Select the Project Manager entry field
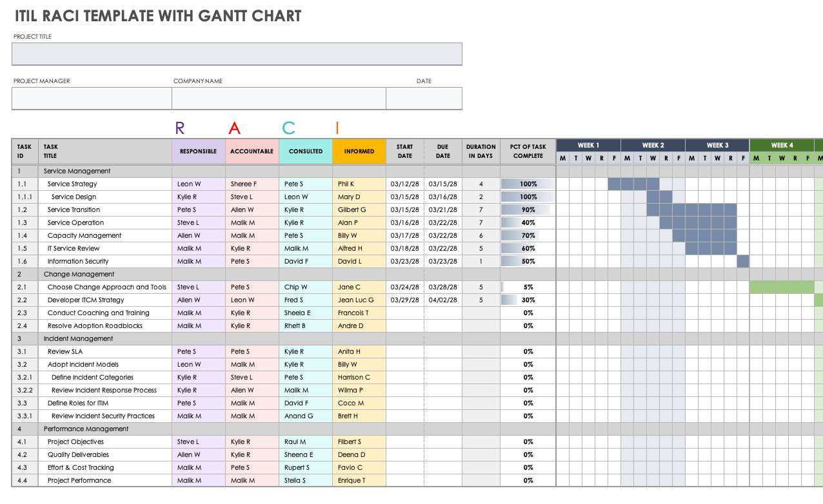This screenshot has height=504, width=823. point(92,99)
